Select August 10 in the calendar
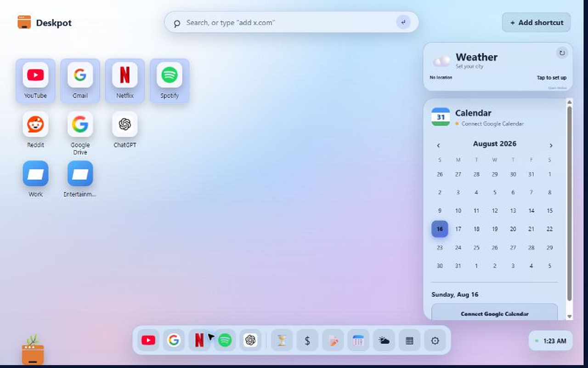 click(x=458, y=211)
